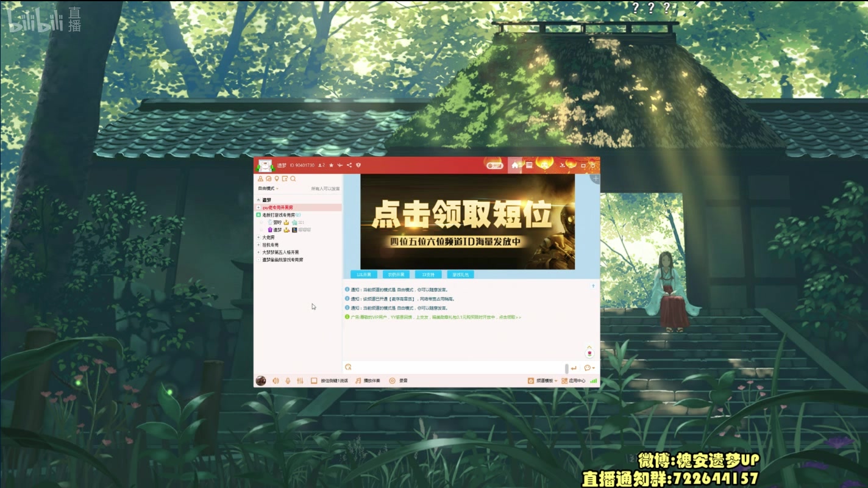
Task: Click the 播放伴奏 music button
Action: (x=368, y=381)
